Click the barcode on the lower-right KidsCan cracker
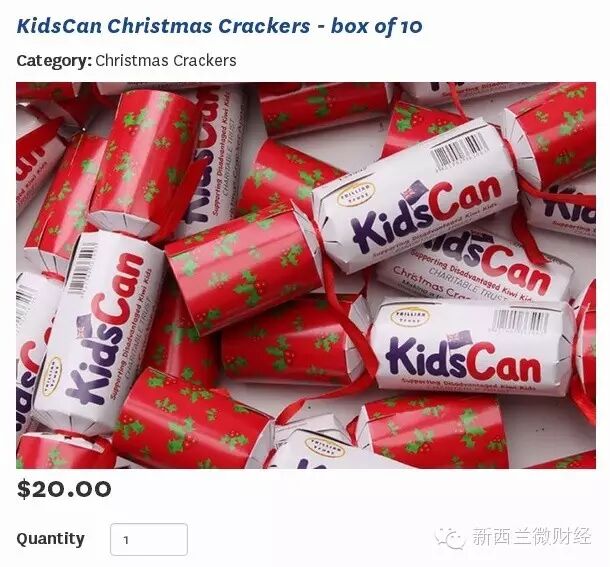This screenshot has width=610, height=567. coord(521,321)
